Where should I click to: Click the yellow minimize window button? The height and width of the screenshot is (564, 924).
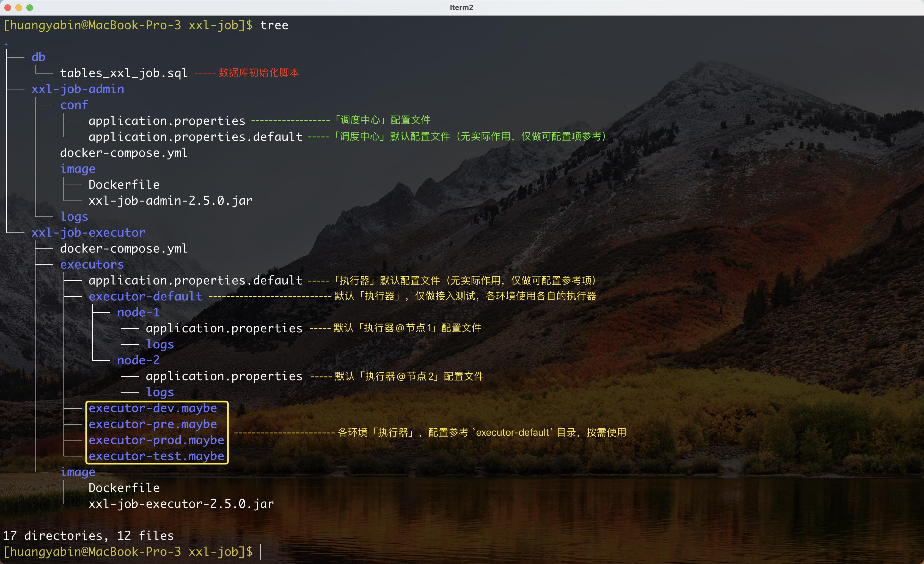click(19, 7)
